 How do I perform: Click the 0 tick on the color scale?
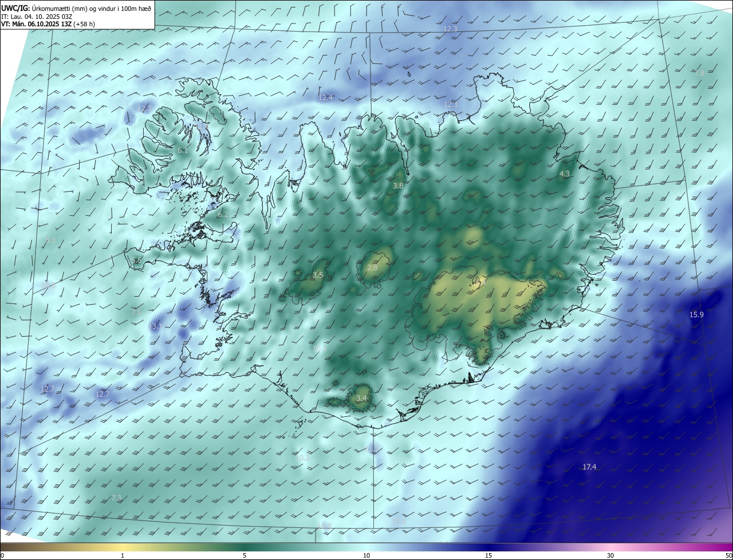coord(2,555)
